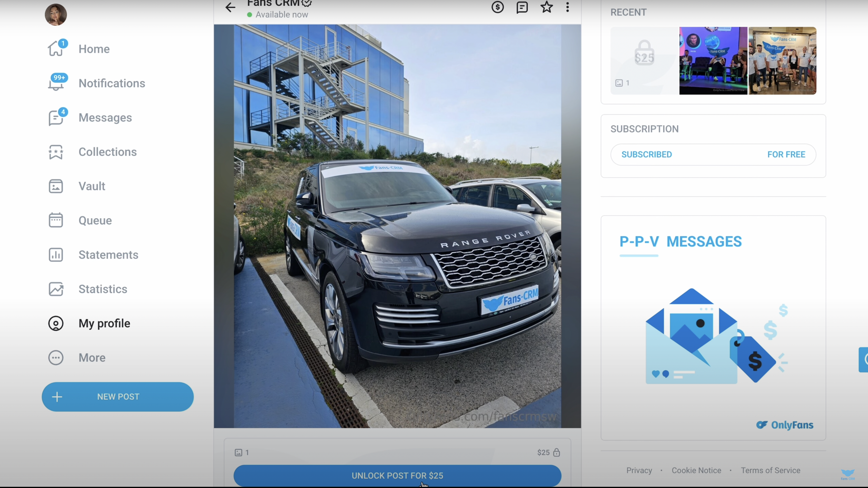Click the More ellipsis circle icon
Screen dimensions: 868x488
[56, 358]
